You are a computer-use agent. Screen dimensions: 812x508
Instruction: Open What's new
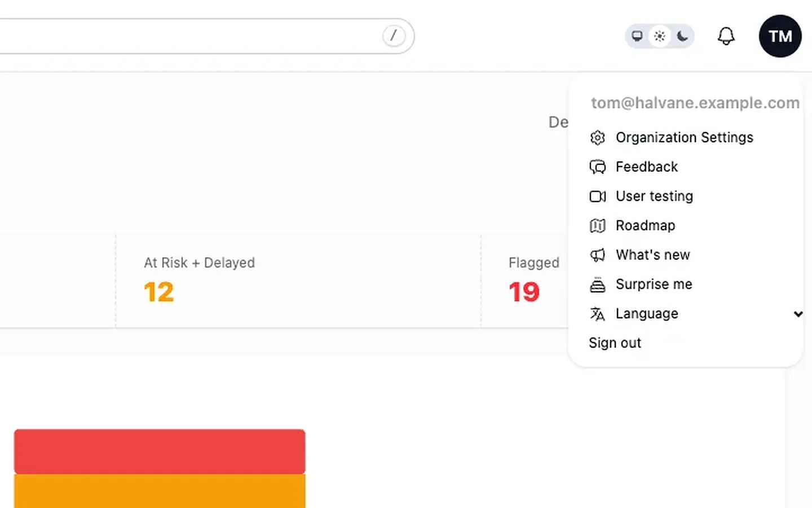(653, 255)
